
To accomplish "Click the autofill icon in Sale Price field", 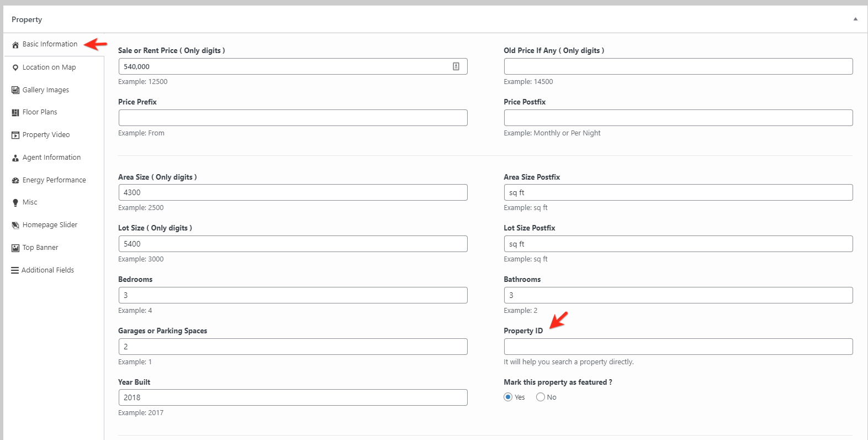I will tap(456, 66).
